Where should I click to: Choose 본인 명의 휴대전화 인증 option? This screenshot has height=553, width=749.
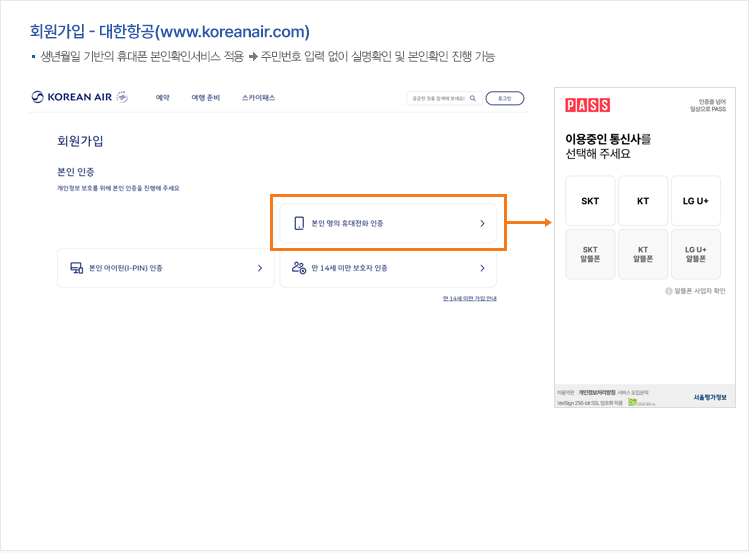pos(388,223)
